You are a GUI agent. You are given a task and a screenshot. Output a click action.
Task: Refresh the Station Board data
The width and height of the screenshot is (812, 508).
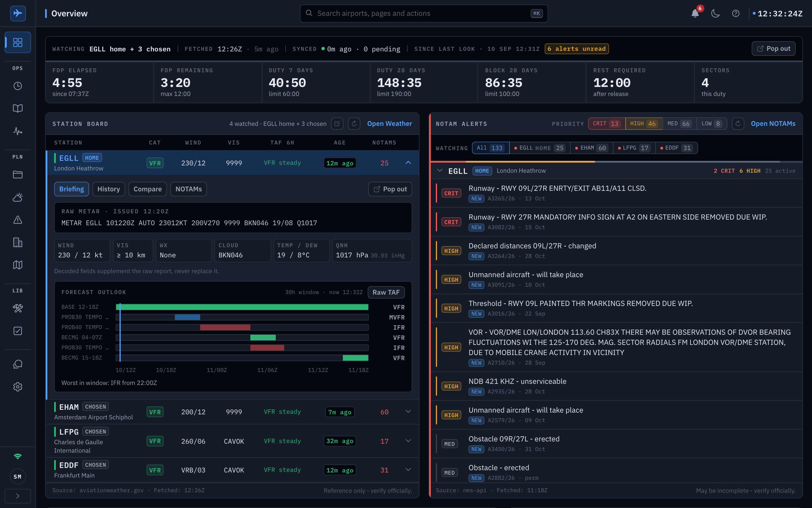point(354,124)
